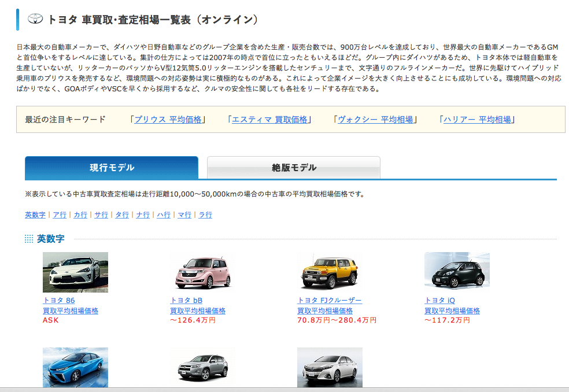
Task: Jump to タ行 index link
Action: coord(122,215)
